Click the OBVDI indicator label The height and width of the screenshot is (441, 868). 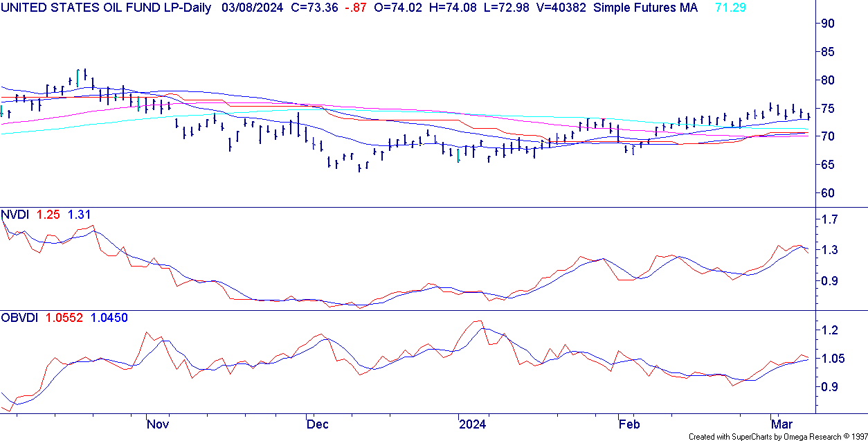pyautogui.click(x=19, y=318)
